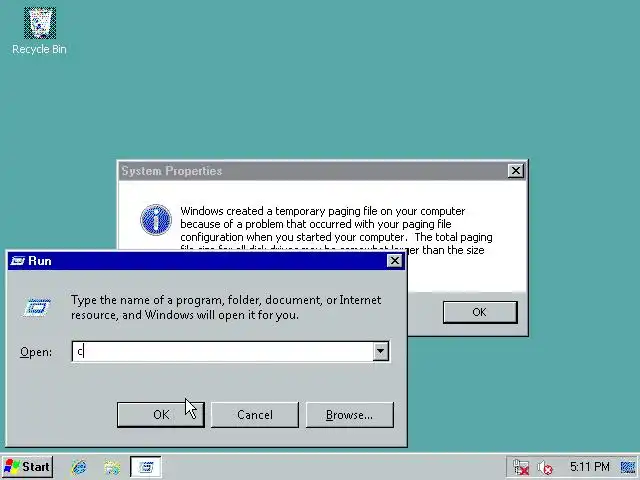
Task: Click the Run dialog title text
Action: pyautogui.click(x=40, y=261)
